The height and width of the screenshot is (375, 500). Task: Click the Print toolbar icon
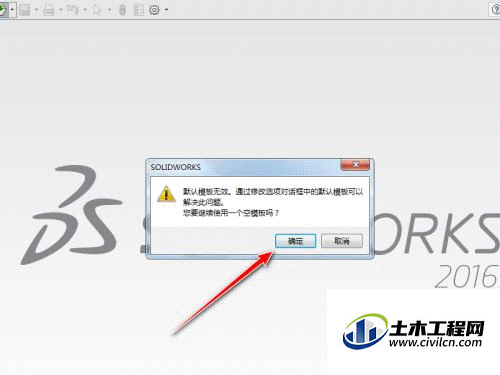pos(49,10)
